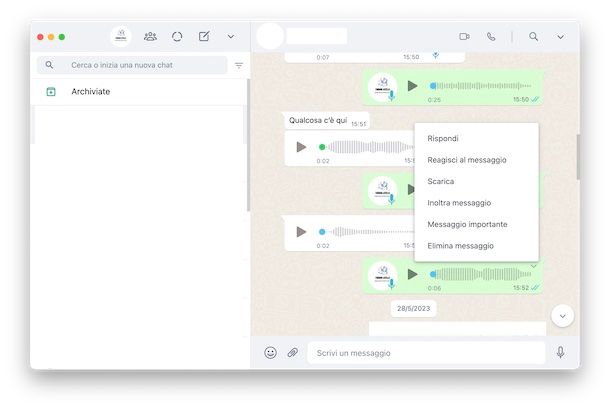Open the Status circle icon
The height and width of the screenshot is (409, 610).
coord(177,37)
